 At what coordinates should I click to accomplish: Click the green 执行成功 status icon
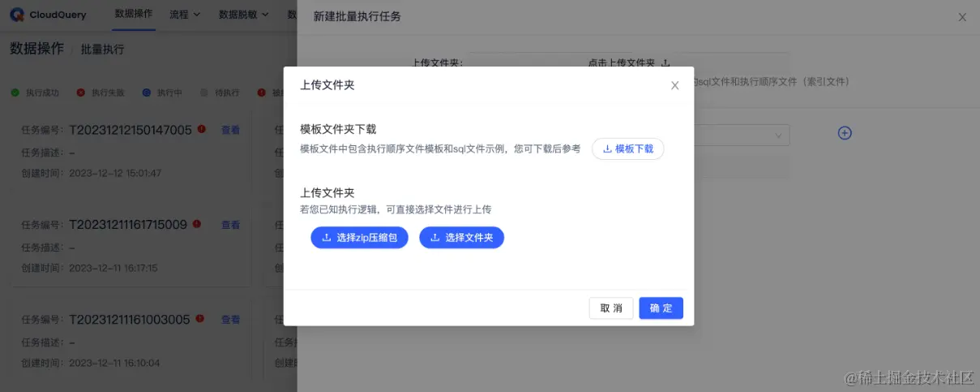point(15,93)
